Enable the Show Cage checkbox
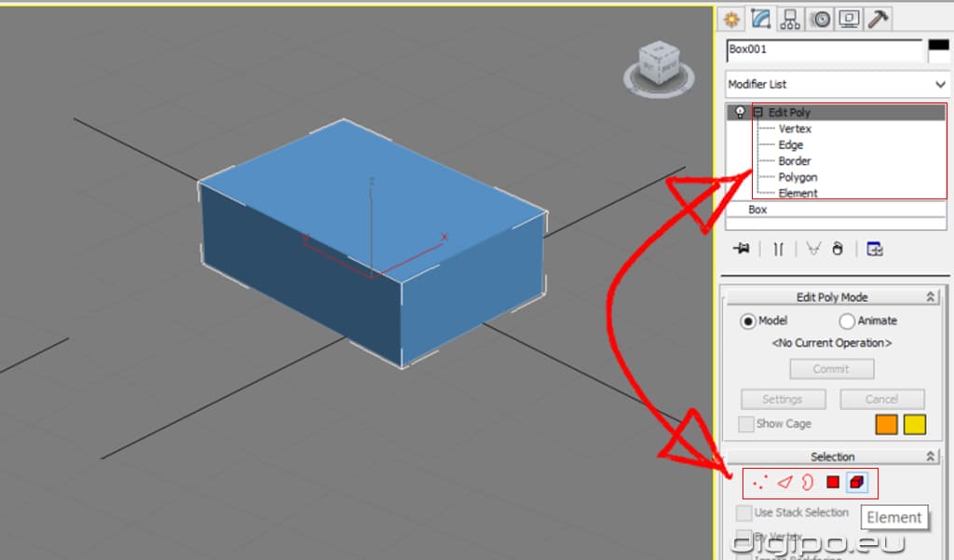 click(745, 424)
